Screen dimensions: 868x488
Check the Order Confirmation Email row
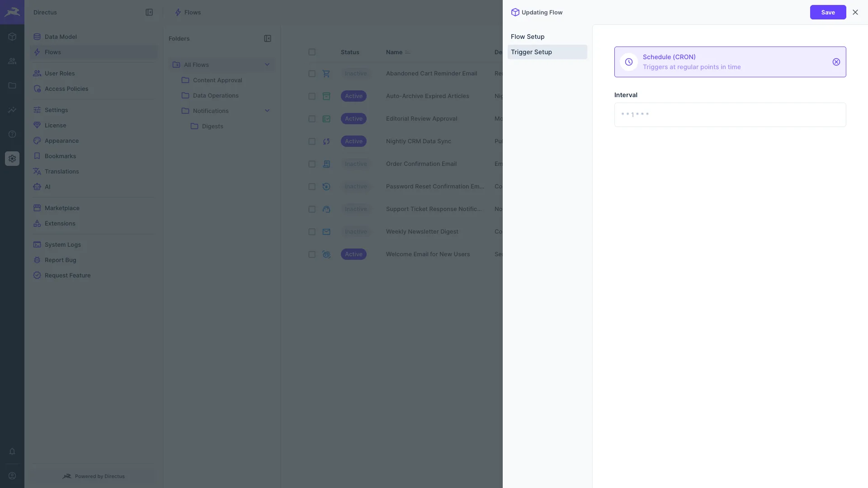(x=312, y=164)
